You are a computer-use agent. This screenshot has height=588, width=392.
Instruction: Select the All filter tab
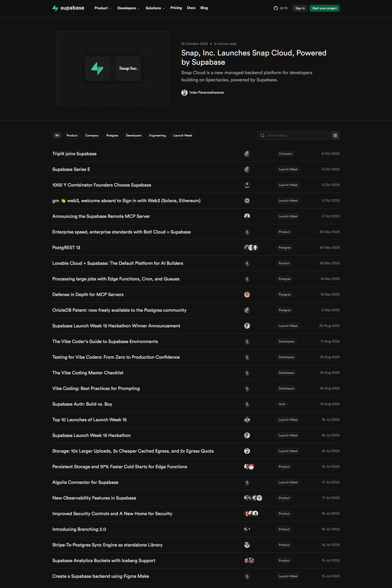[57, 135]
